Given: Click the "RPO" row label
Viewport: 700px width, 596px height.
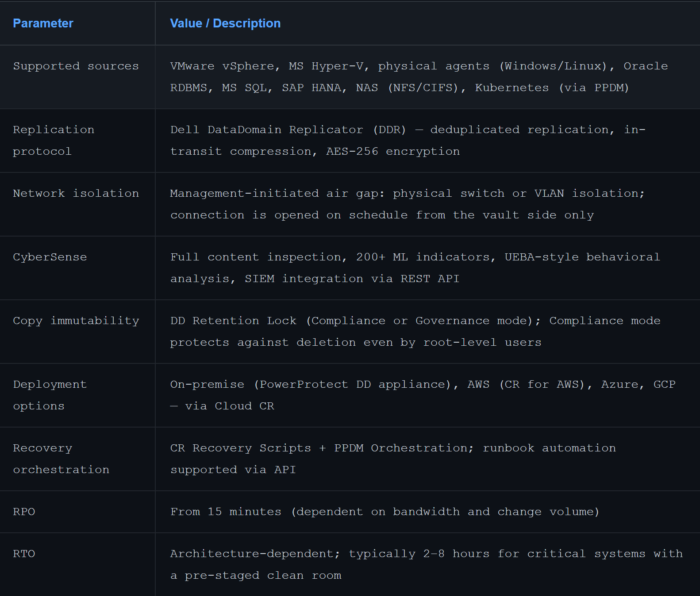Looking at the screenshot, I should [x=24, y=512].
